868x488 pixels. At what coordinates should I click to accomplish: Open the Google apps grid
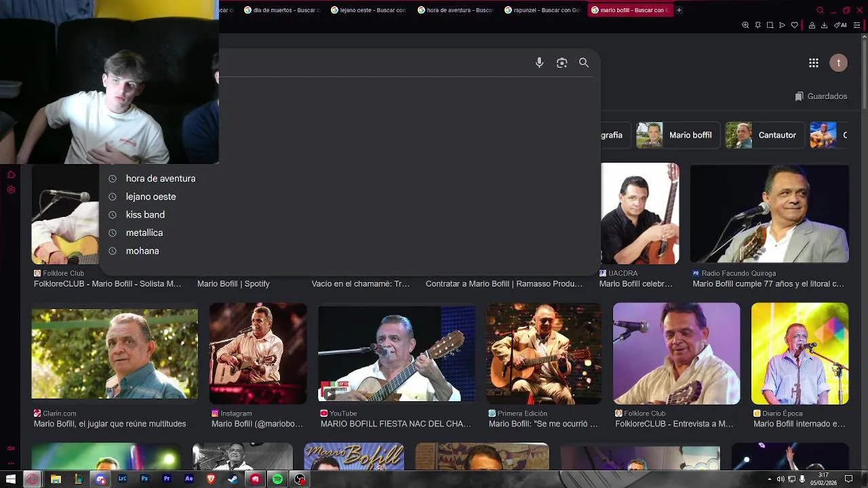[814, 63]
